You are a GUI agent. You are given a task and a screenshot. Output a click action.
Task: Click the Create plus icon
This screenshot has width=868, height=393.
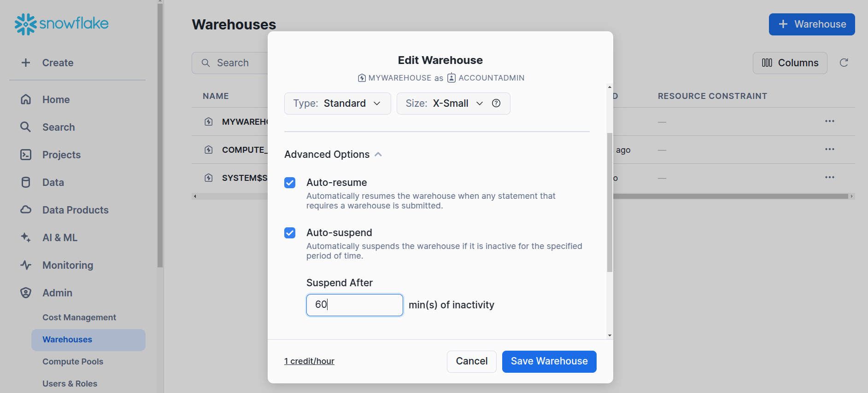[x=26, y=63]
